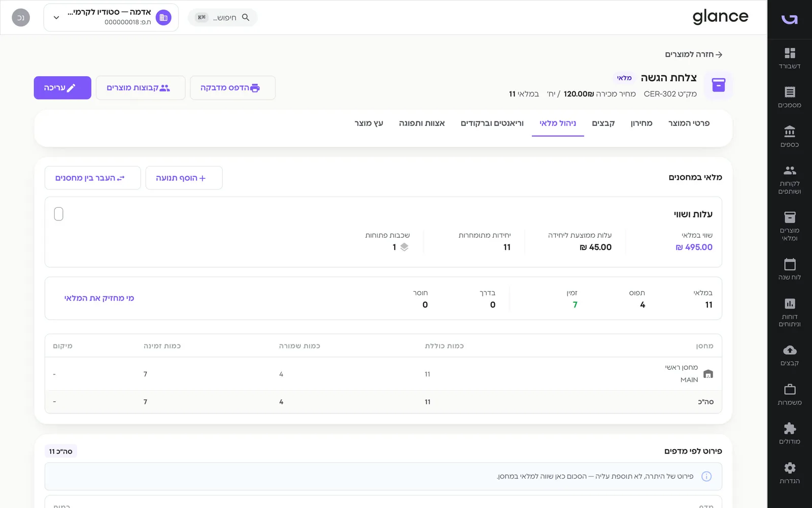Click the כמות שמורה column header
812x508 pixels.
point(299,346)
